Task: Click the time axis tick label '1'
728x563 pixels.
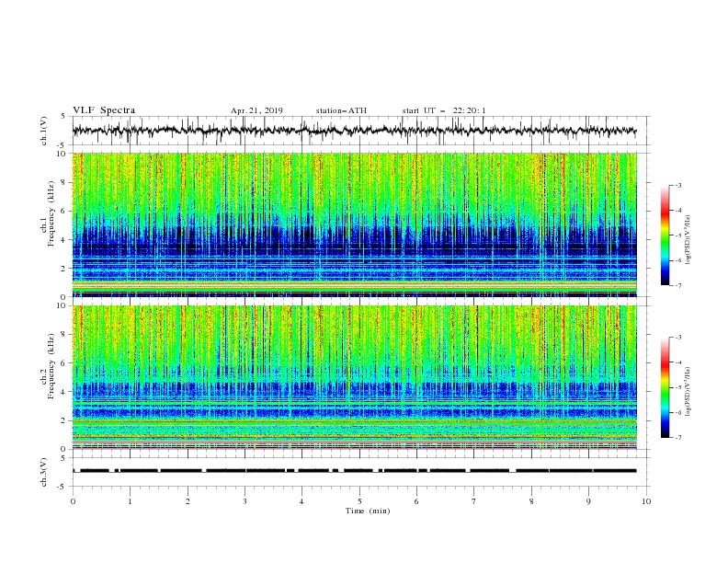Action: pos(130,501)
